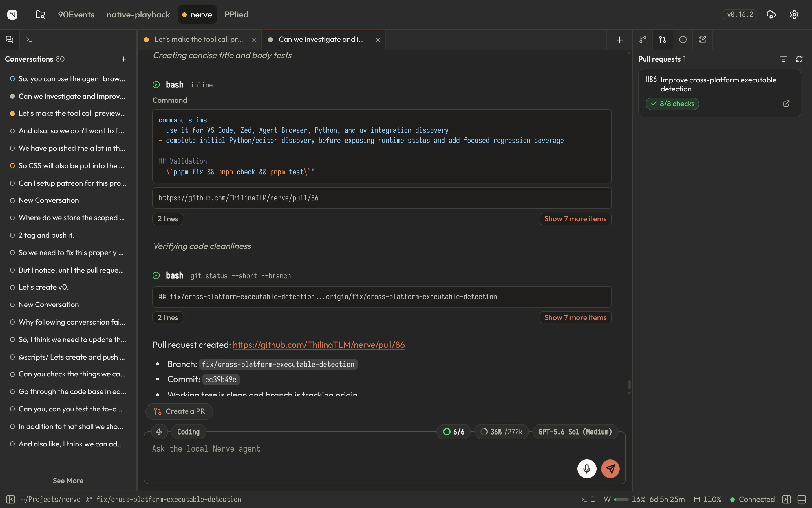812x508 pixels.
Task: Open the settings gear icon
Action: (x=794, y=14)
